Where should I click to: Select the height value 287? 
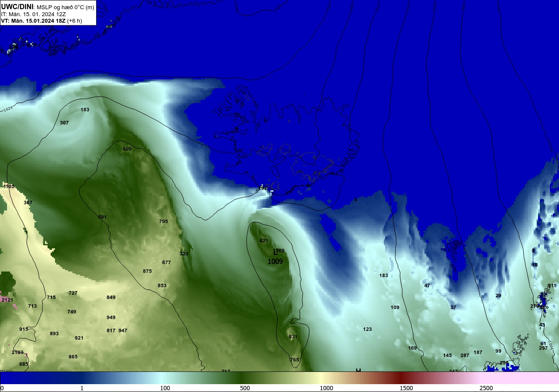[x=465, y=355]
